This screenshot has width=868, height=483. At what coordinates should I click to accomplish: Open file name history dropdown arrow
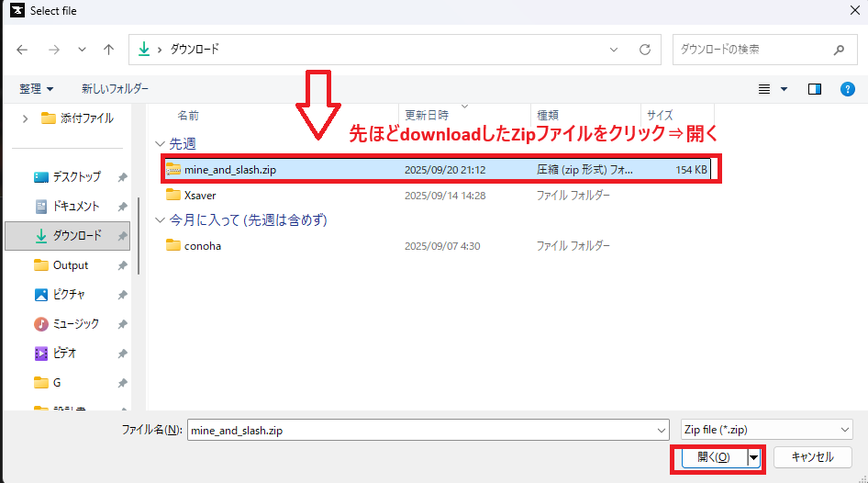point(662,431)
